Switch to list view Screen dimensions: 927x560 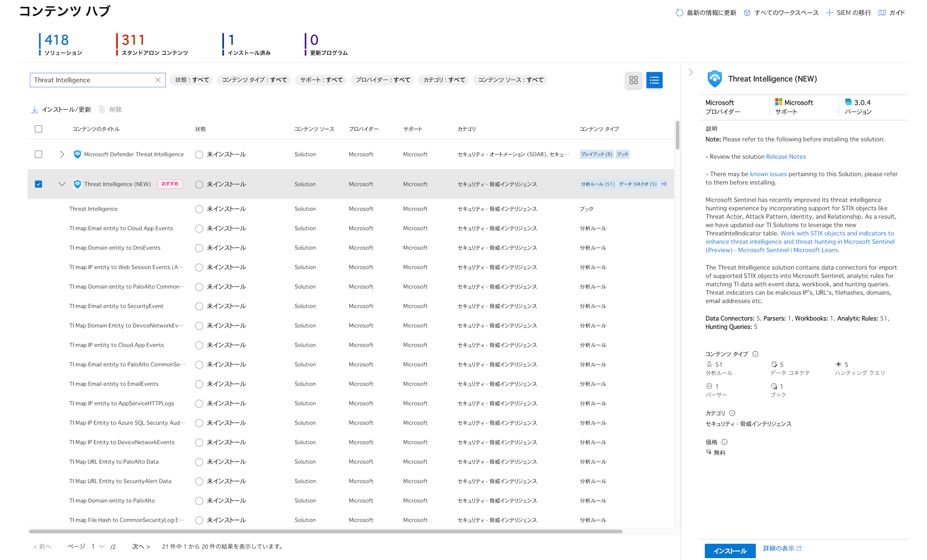click(x=654, y=80)
